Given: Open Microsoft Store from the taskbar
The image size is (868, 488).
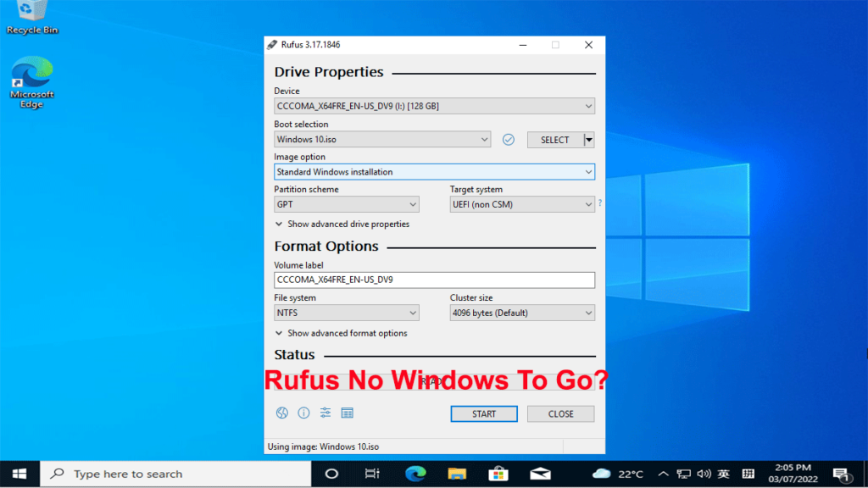Looking at the screenshot, I should [498, 474].
